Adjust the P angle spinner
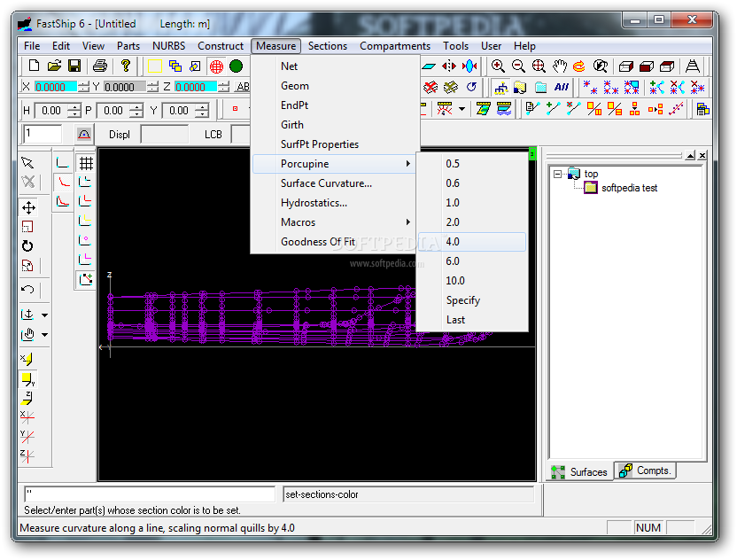 pyautogui.click(x=136, y=111)
